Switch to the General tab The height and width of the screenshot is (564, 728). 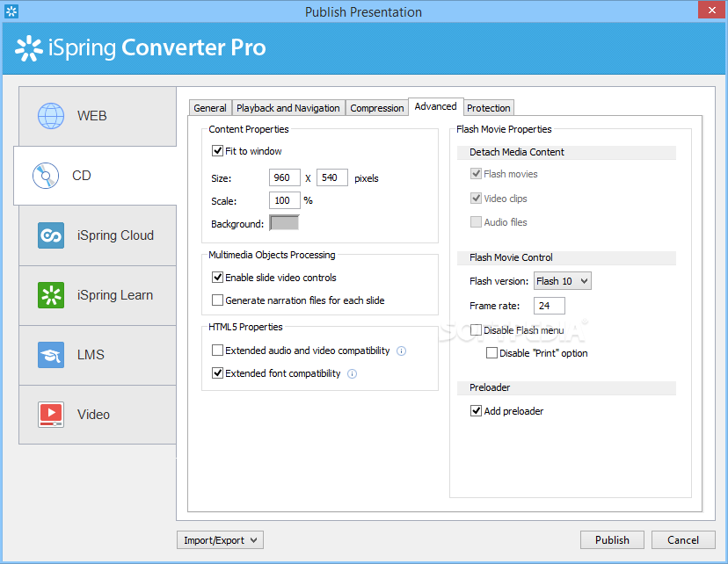(210, 108)
